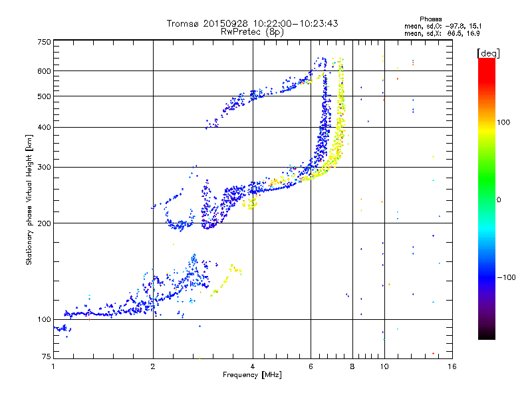Click the plot title 'Tromsø 20150928 10:22:00-10:23:43'
Screen dimensions: 532x399
(x=252, y=23)
